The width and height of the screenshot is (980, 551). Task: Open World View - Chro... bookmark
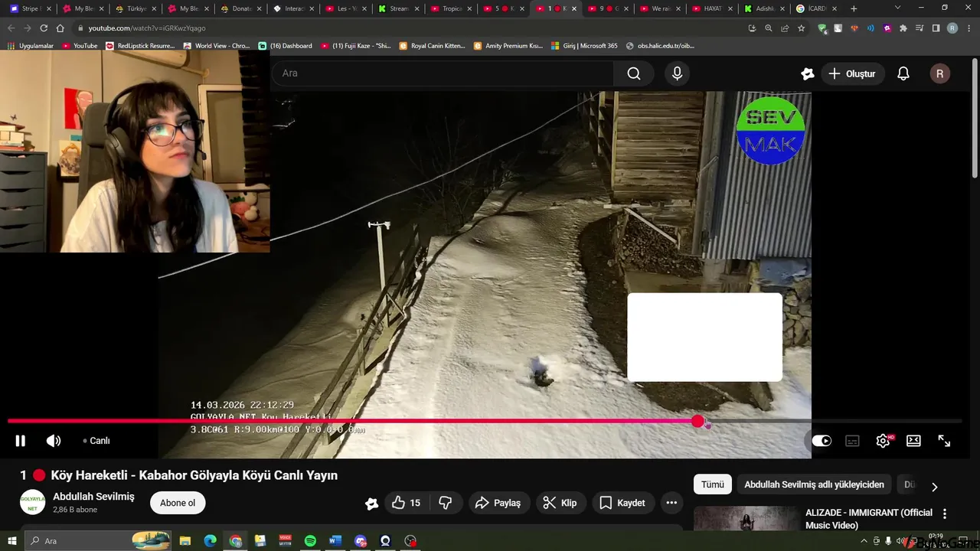pyautogui.click(x=217, y=46)
